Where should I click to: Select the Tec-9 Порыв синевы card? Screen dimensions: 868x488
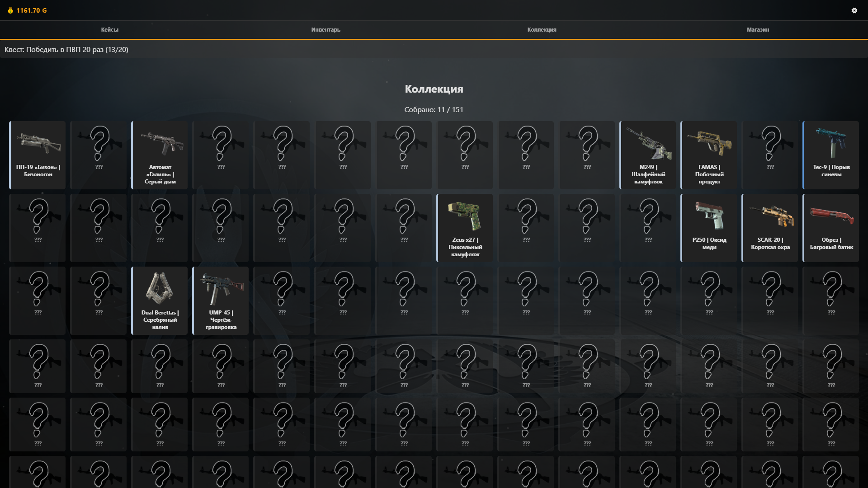point(831,155)
